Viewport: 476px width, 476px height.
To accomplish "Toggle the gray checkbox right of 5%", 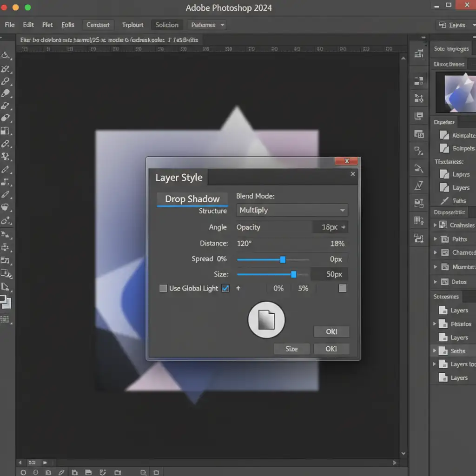I will [343, 288].
